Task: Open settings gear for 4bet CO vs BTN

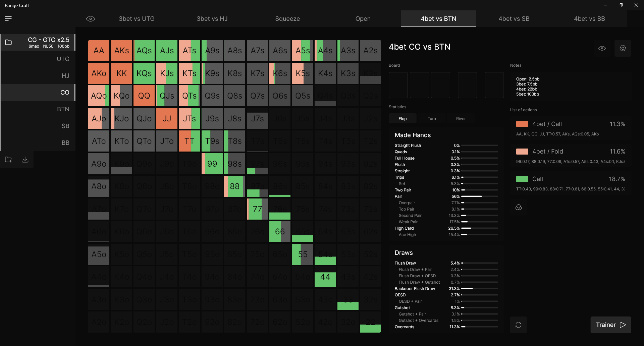Action: point(623,48)
